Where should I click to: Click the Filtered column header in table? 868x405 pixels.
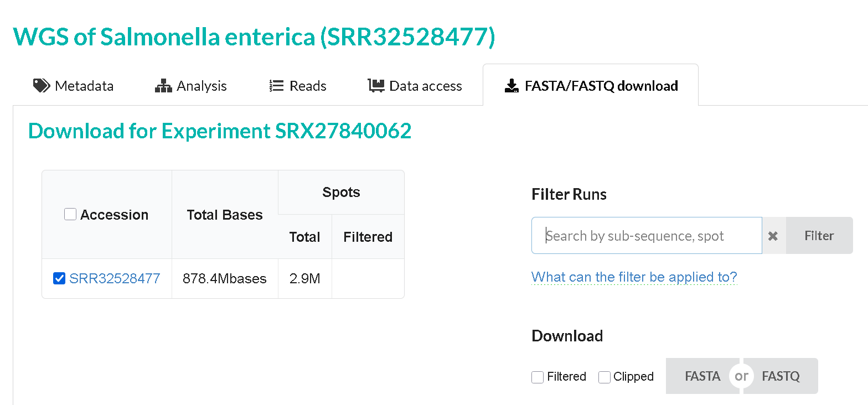368,237
